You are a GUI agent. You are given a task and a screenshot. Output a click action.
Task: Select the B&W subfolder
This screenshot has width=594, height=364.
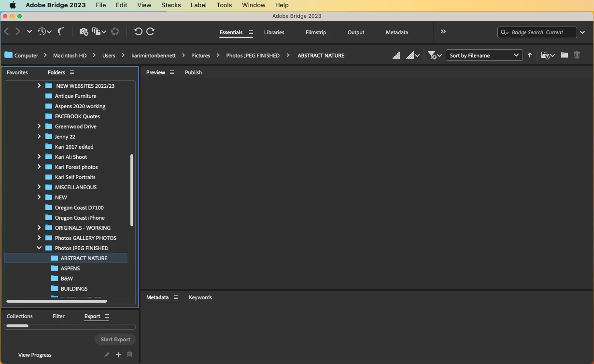pyautogui.click(x=67, y=279)
